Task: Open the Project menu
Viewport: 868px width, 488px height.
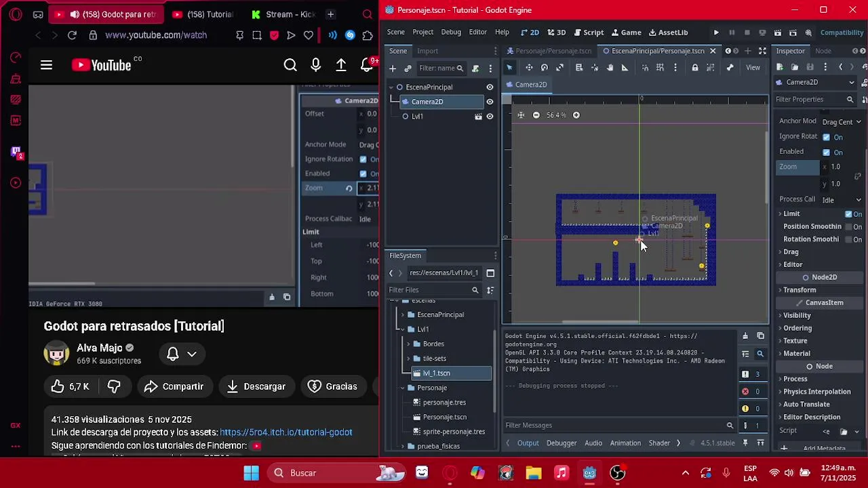Action: 422,33
